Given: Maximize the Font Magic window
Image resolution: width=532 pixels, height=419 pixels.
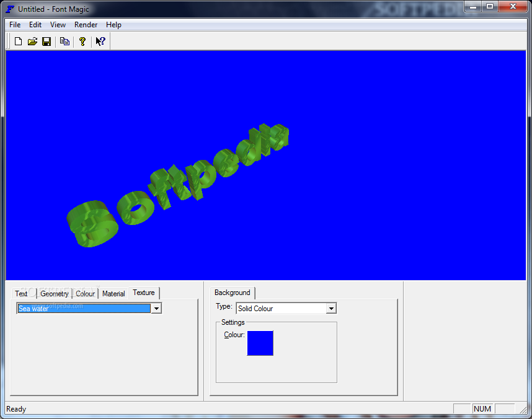Looking at the screenshot, I should 490,6.
